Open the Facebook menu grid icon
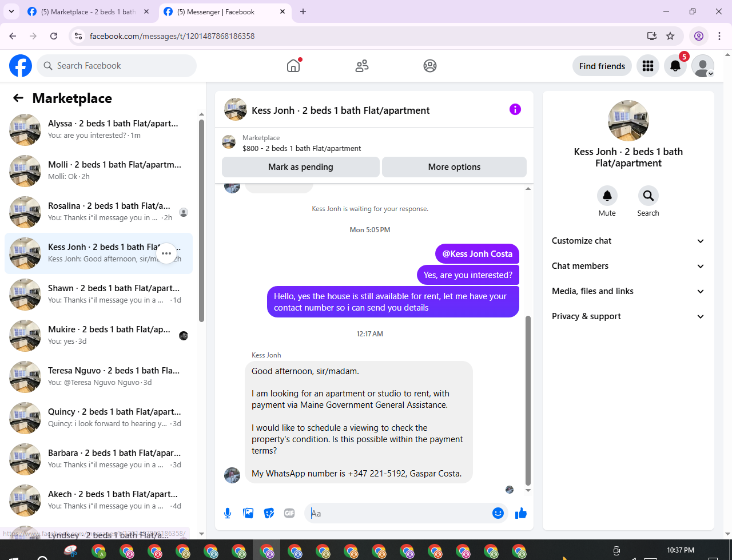 point(648,66)
